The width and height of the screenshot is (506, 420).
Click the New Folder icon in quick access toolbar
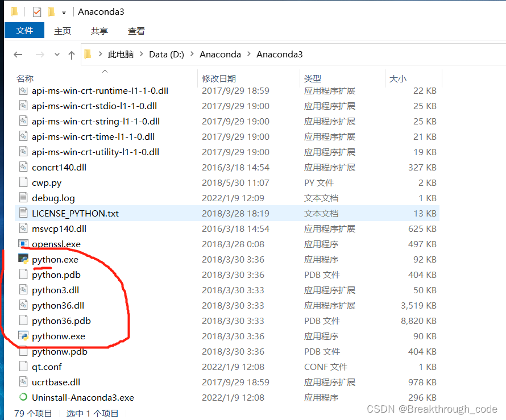pyautogui.click(x=51, y=13)
